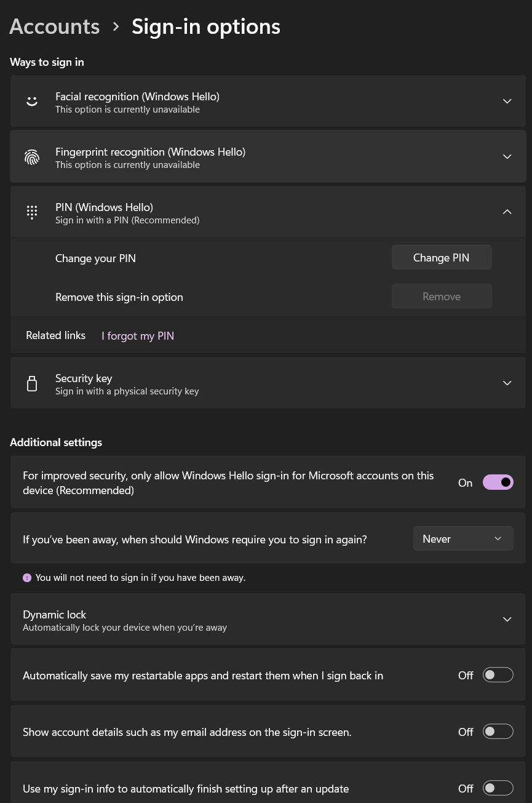
Task: Click the Security key icon
Action: (x=32, y=383)
